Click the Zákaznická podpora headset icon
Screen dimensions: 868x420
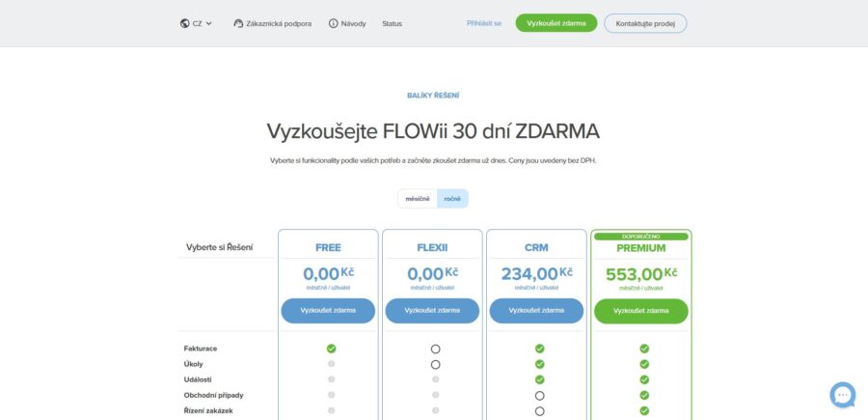pos(238,24)
